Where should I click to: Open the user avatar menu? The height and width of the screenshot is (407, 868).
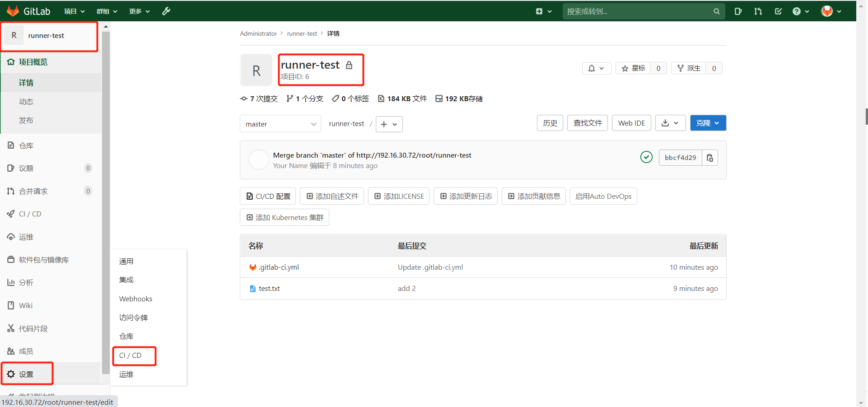click(831, 11)
